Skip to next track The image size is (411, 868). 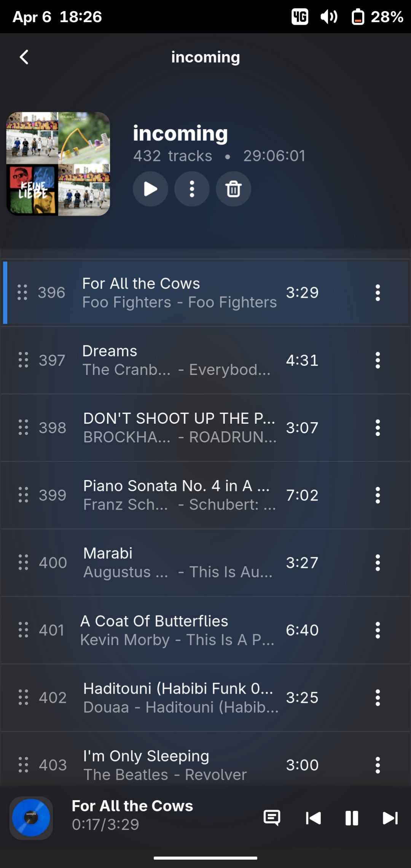390,818
